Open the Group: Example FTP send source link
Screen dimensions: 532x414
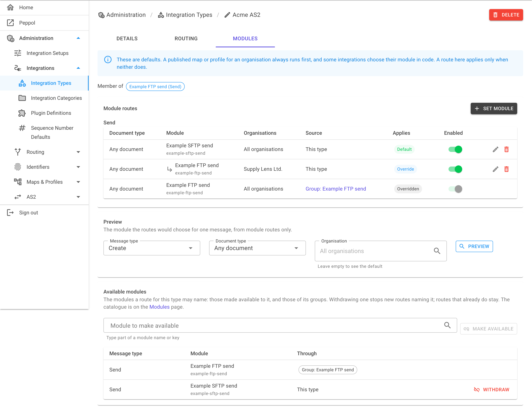point(336,189)
